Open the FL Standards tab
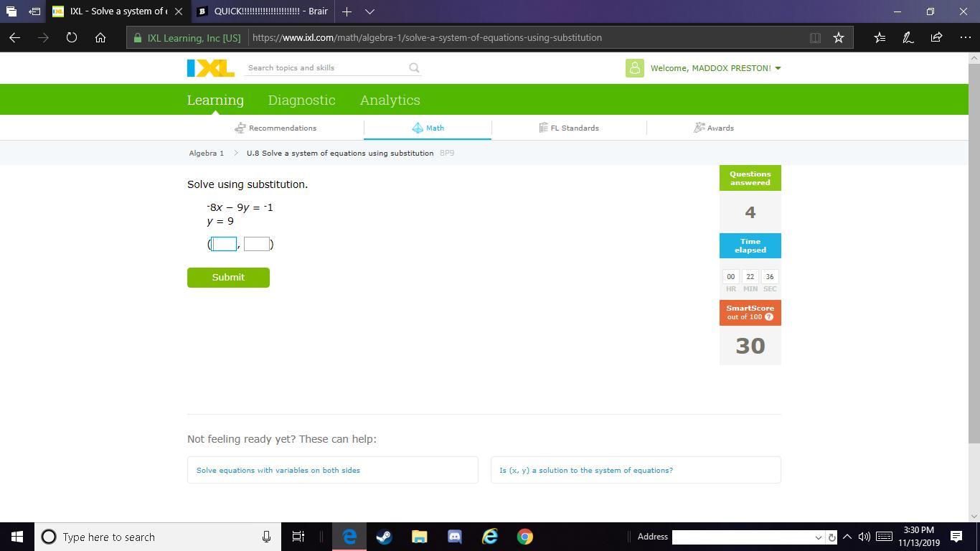Viewport: 980px width, 551px height. pos(569,128)
